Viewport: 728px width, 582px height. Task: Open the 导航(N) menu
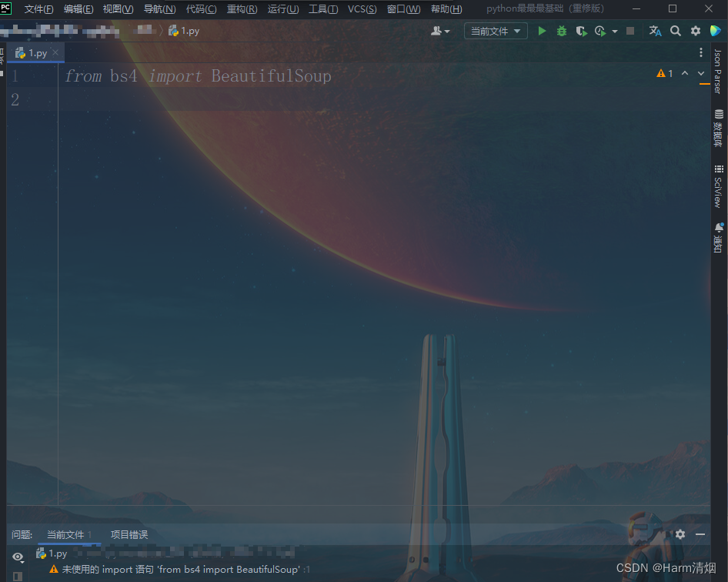pyautogui.click(x=160, y=9)
